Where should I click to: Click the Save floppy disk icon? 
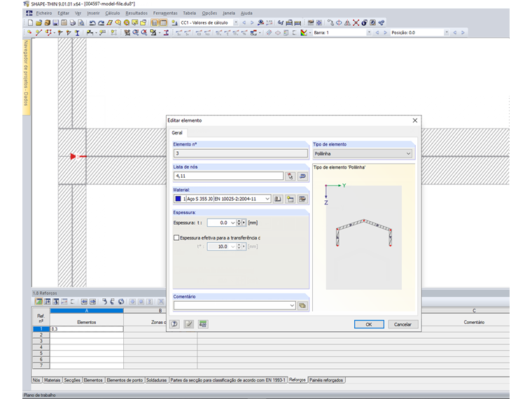pos(55,22)
